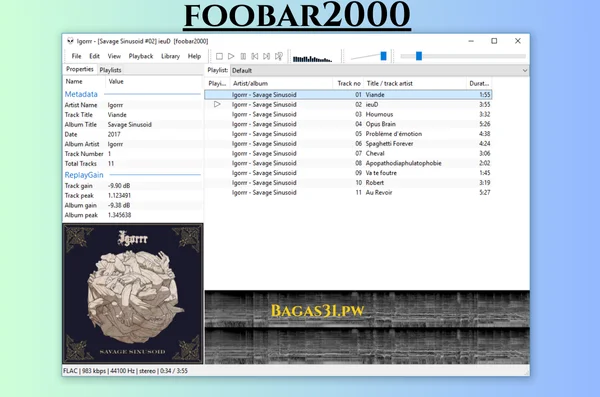Viewport: 600px width, 397px height.
Task: Select track 11 Au Revoir
Action: (x=348, y=193)
